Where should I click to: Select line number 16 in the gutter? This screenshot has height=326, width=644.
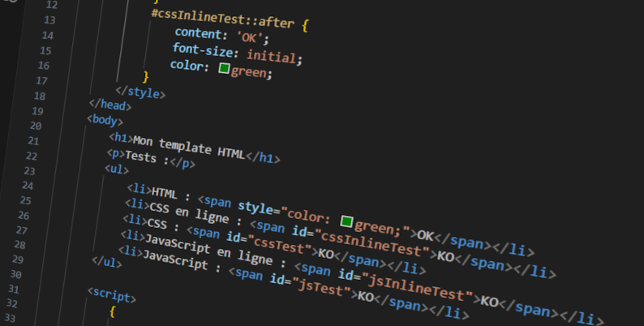click(x=44, y=66)
